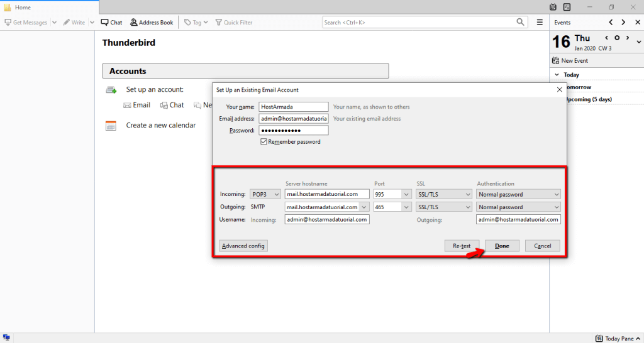
Task: Open the Chat toolbar button
Action: pos(112,23)
